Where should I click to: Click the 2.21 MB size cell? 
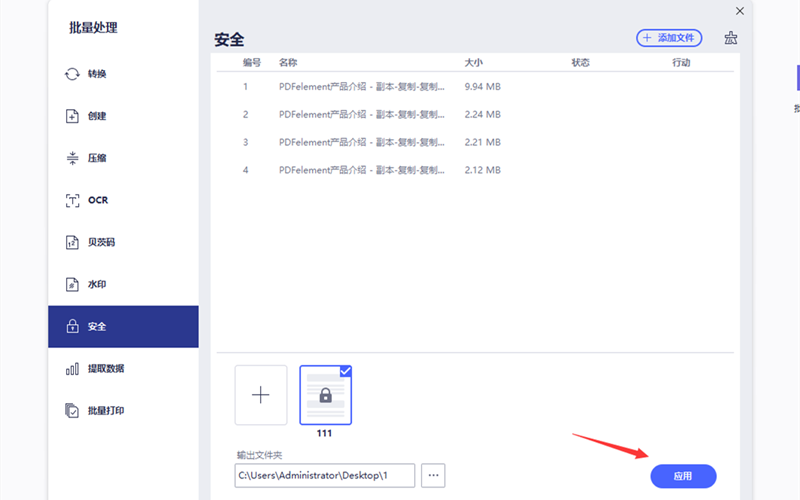(x=483, y=142)
